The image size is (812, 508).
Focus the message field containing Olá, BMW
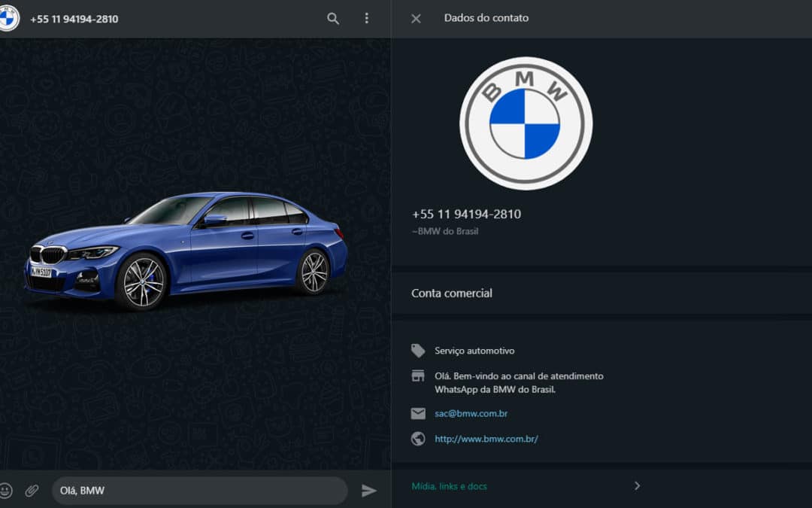tap(199, 491)
